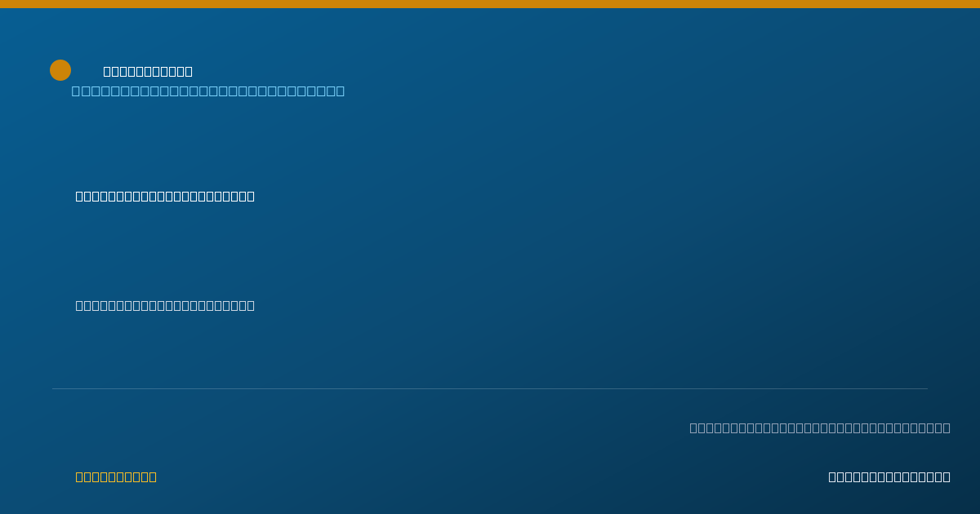Click the white text at bottom right
This screenshot has height=514, width=980.
[889, 476]
